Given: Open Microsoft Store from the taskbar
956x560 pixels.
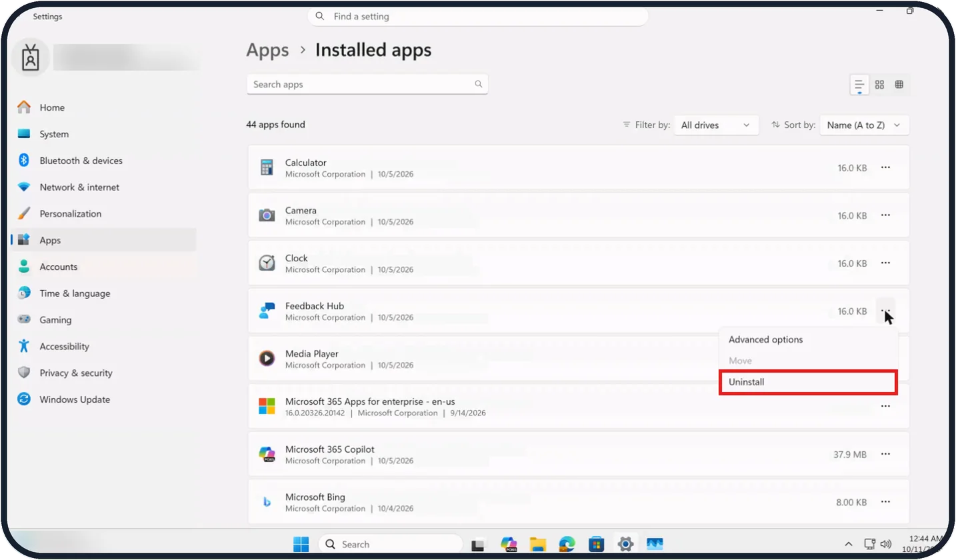Looking at the screenshot, I should [x=596, y=544].
